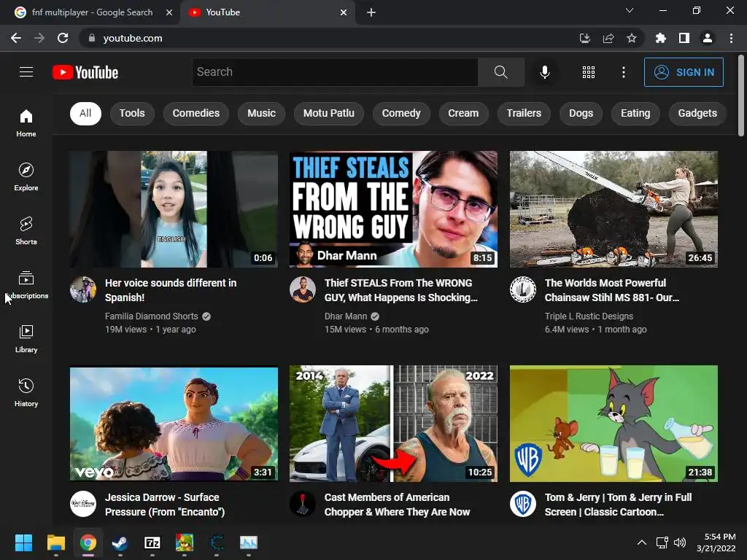The height and width of the screenshot is (560, 747).
Task: Open Explore in sidebar
Action: [26, 176]
